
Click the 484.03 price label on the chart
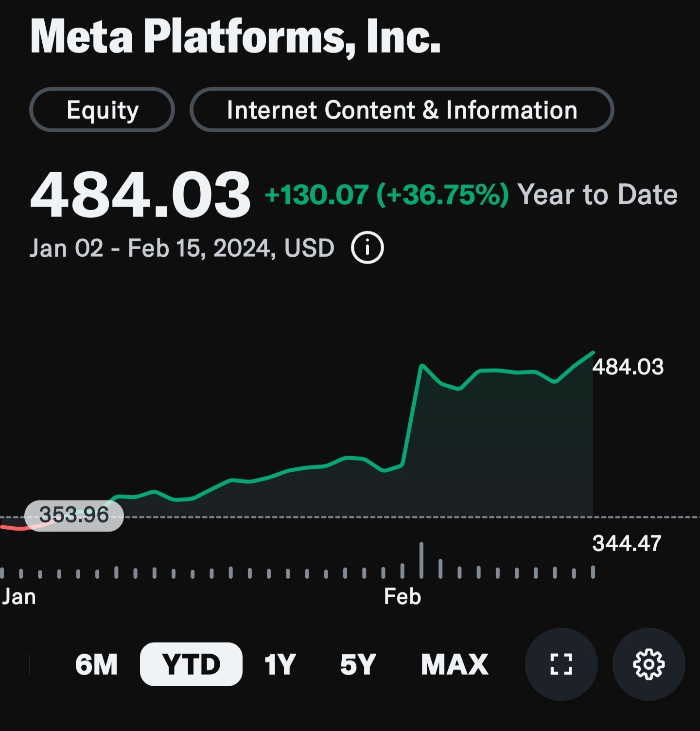628,368
